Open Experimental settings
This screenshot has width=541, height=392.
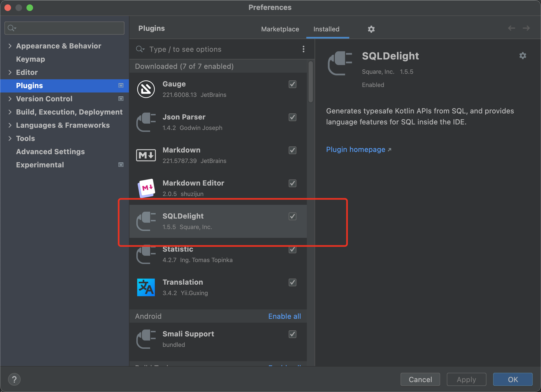(40, 165)
